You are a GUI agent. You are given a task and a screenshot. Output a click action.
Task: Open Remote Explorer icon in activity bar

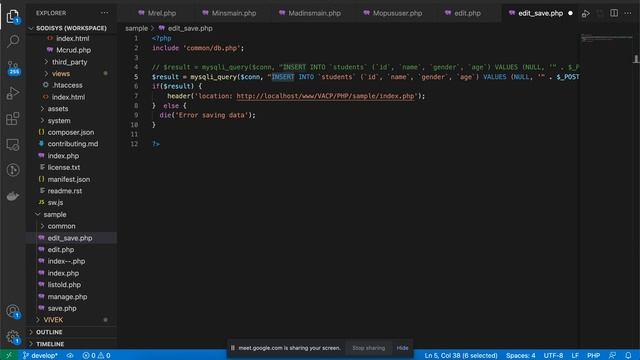click(13, 144)
